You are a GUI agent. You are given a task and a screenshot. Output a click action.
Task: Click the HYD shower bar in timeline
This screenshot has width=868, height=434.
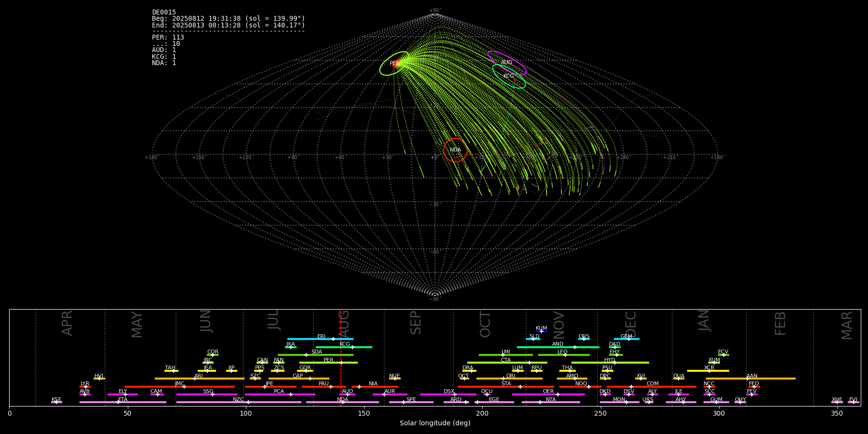pyautogui.click(x=610, y=363)
